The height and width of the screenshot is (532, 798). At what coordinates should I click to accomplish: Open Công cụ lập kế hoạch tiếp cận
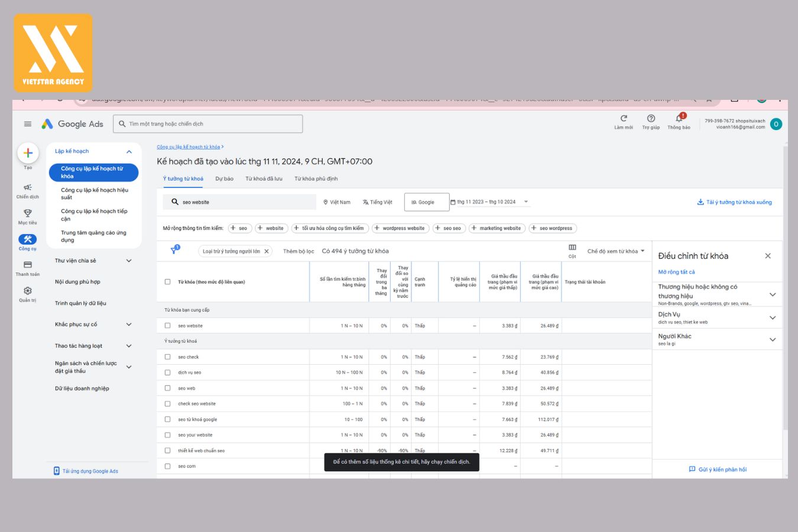pyautogui.click(x=95, y=215)
